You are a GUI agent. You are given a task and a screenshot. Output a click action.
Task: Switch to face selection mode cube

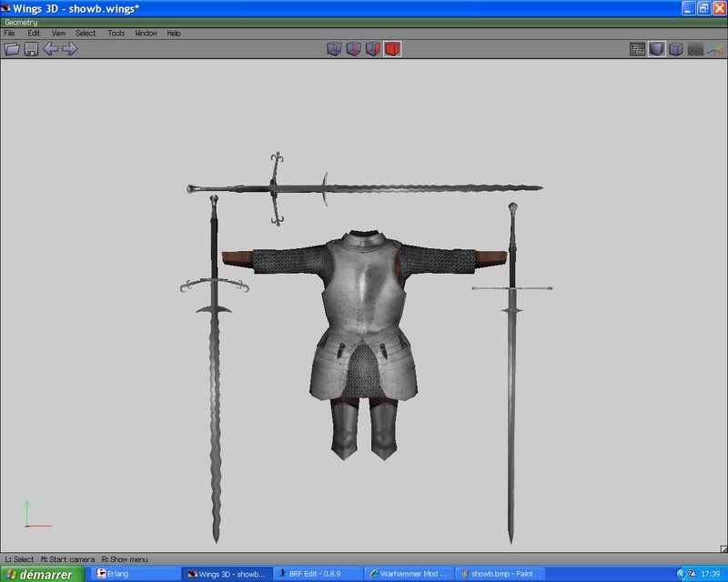[373, 48]
